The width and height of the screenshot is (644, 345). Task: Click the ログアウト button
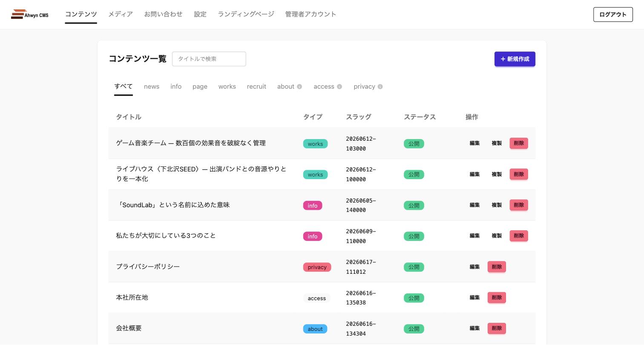[x=613, y=14]
